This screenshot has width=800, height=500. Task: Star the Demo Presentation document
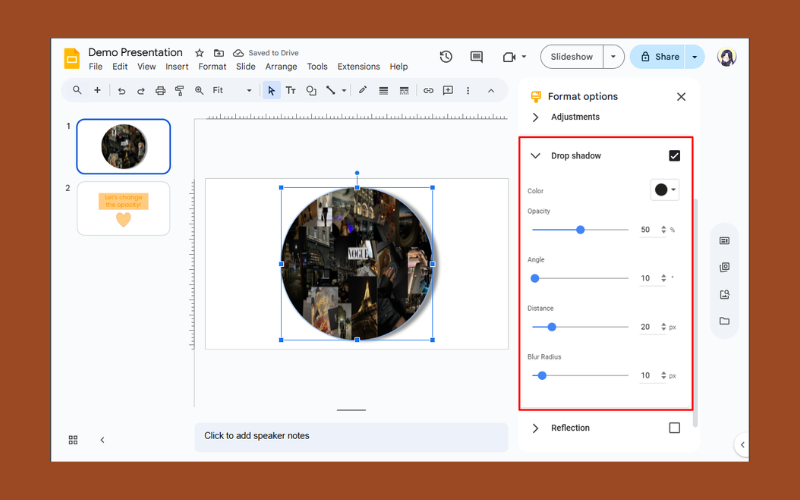(x=199, y=53)
